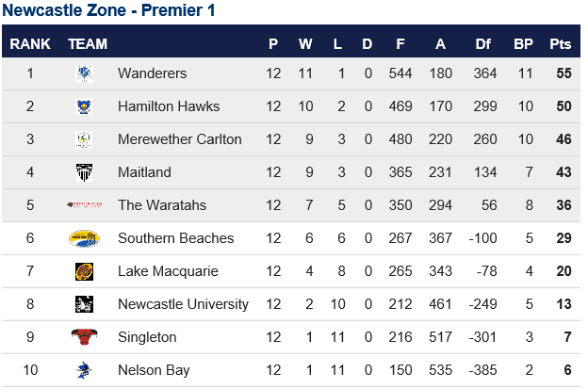Click the Wanderers team logo
Viewport: 588px width, 389px height.
click(84, 73)
